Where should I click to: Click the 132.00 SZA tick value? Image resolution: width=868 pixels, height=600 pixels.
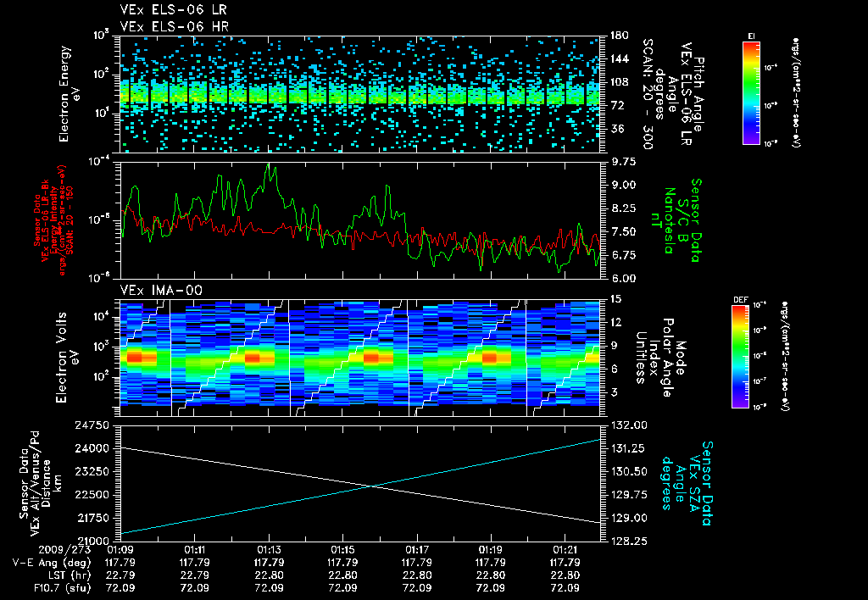tap(628, 425)
